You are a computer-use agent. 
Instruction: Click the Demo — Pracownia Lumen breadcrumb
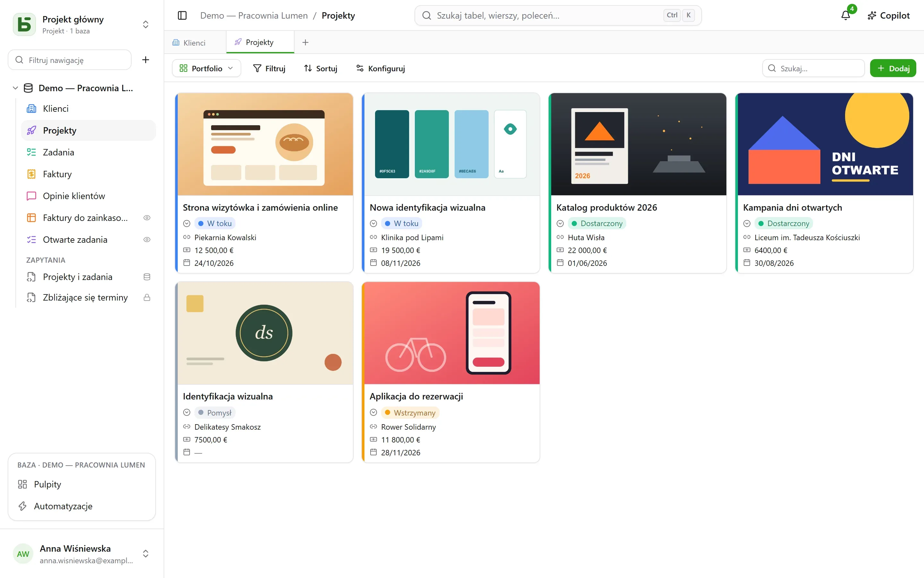click(x=254, y=15)
